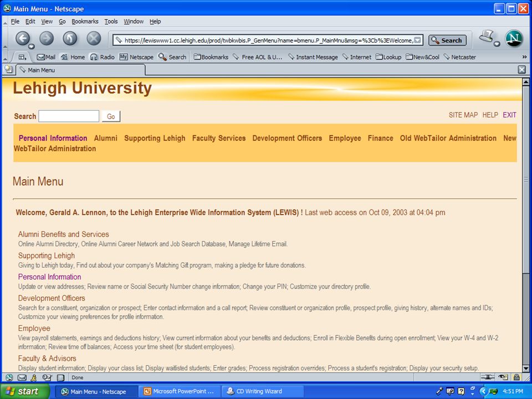The image size is (532, 399).
Task: Open the File menu
Action: tap(15, 22)
